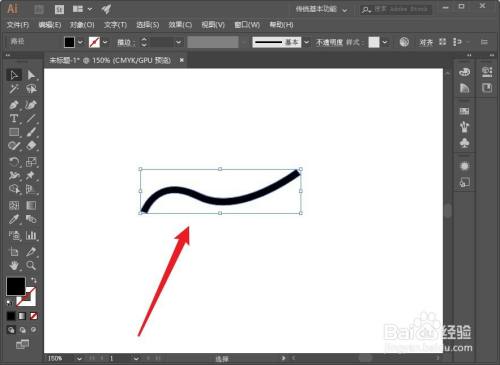Select the Curvature tool
The height and width of the screenshot is (365, 500).
31,105
